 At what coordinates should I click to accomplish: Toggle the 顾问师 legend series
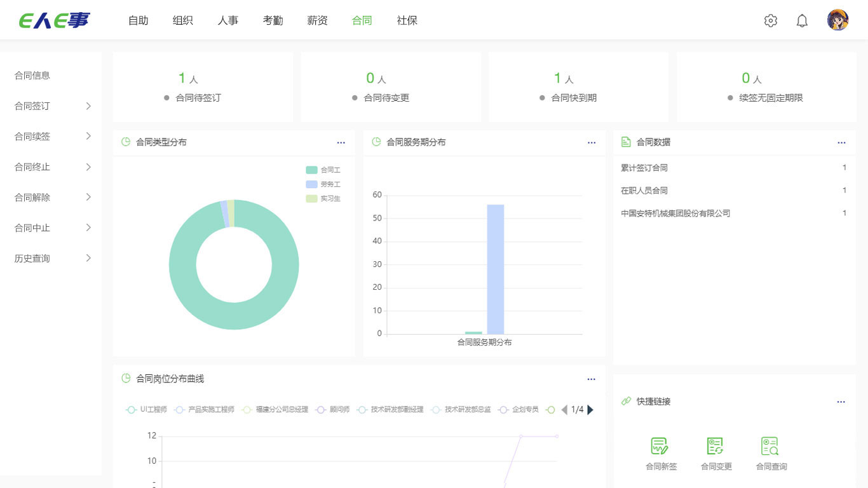tap(333, 410)
